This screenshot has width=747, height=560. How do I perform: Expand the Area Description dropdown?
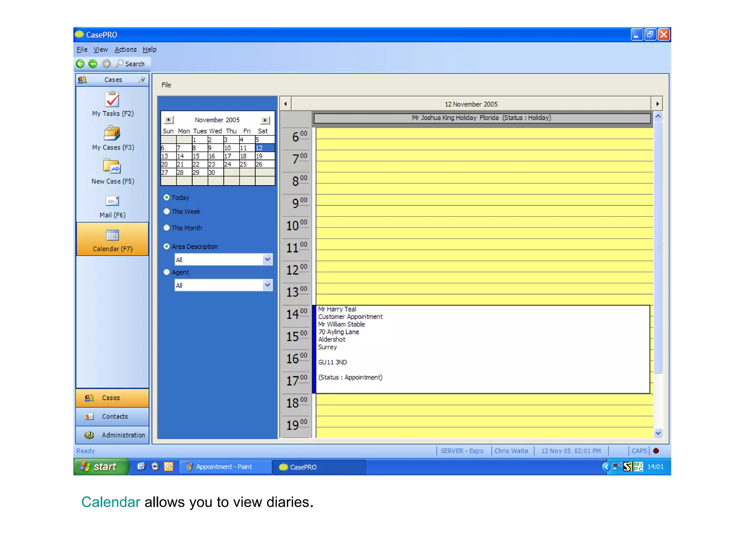(x=267, y=260)
